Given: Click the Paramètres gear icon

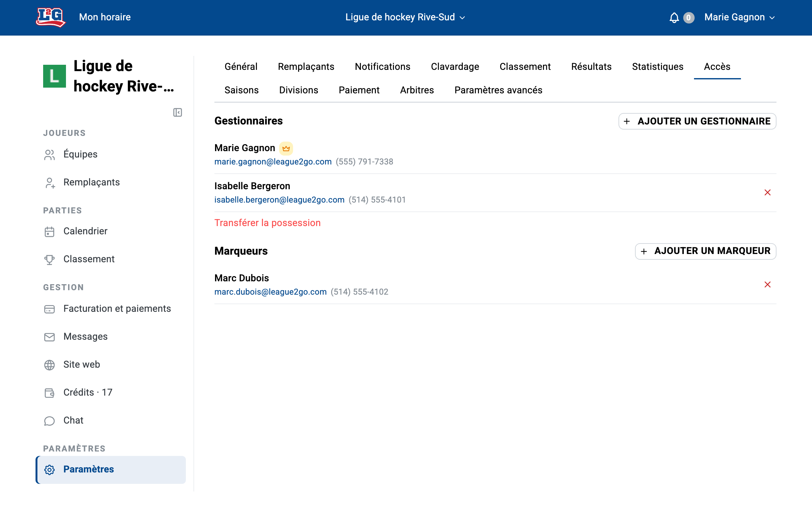Looking at the screenshot, I should (49, 470).
